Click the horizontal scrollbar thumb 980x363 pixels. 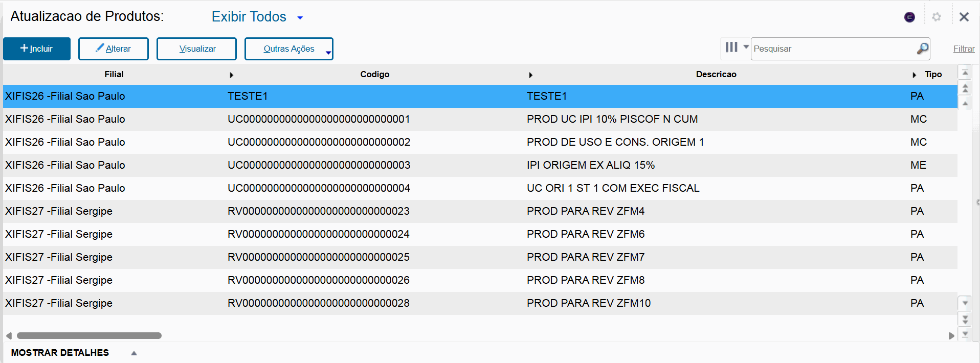pyautogui.click(x=89, y=336)
